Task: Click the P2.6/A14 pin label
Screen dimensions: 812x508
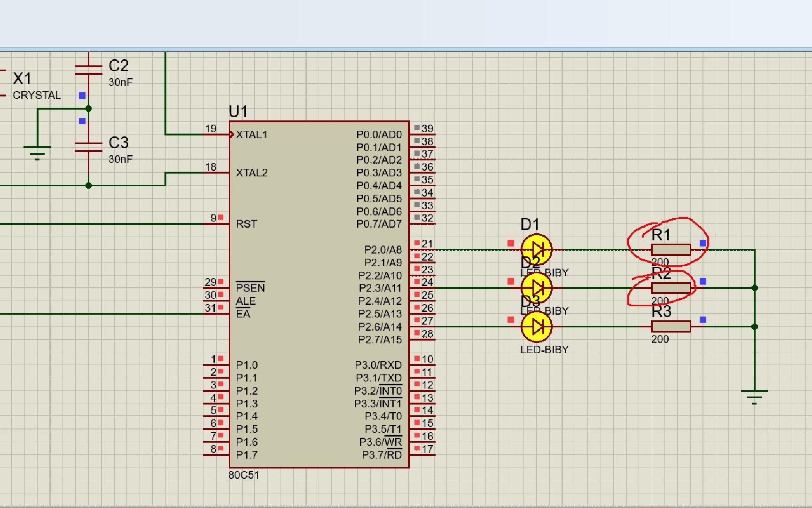Action: 380,326
